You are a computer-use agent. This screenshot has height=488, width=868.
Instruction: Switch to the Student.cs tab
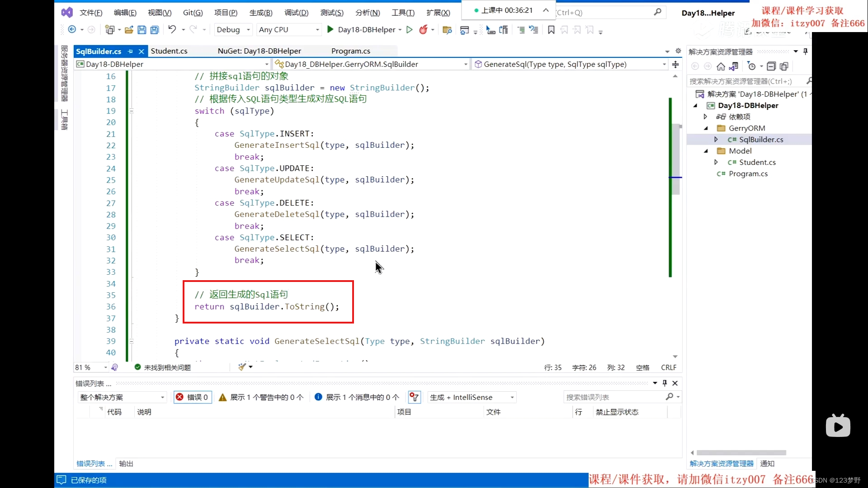169,51
